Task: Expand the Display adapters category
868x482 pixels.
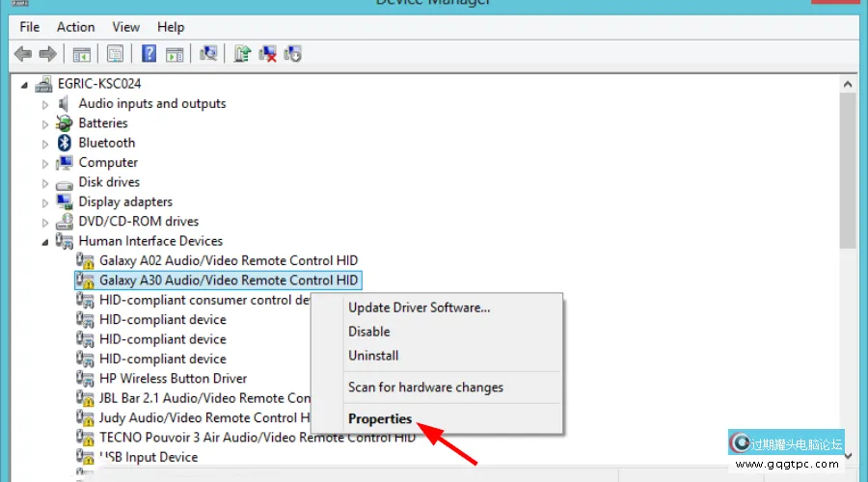Action: point(45,202)
